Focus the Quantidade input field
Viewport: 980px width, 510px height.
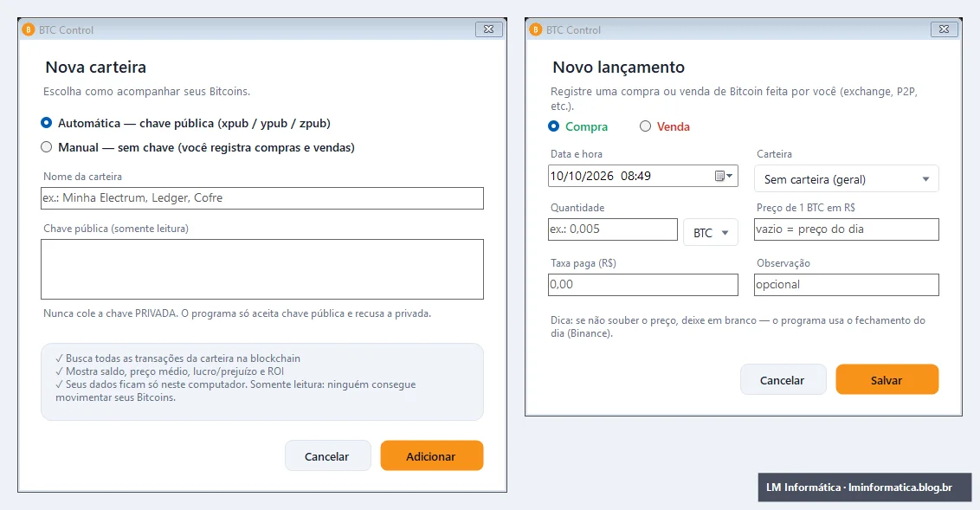pyautogui.click(x=613, y=229)
